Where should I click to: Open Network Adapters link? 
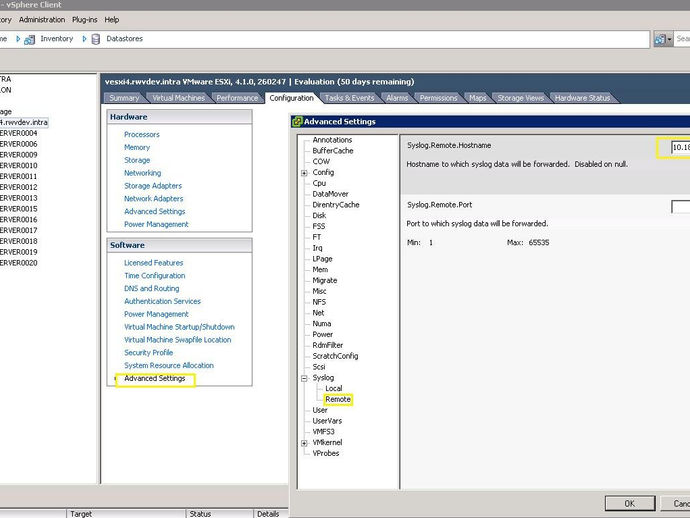(x=154, y=198)
